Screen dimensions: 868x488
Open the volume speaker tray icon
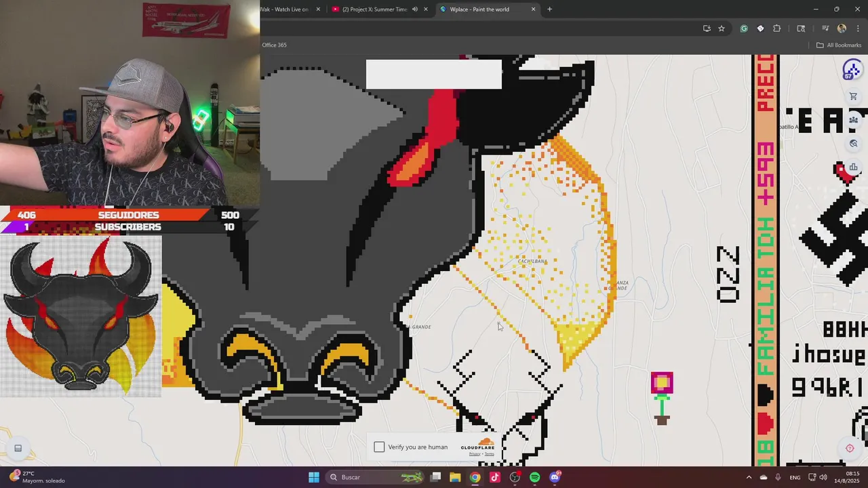pos(823,477)
